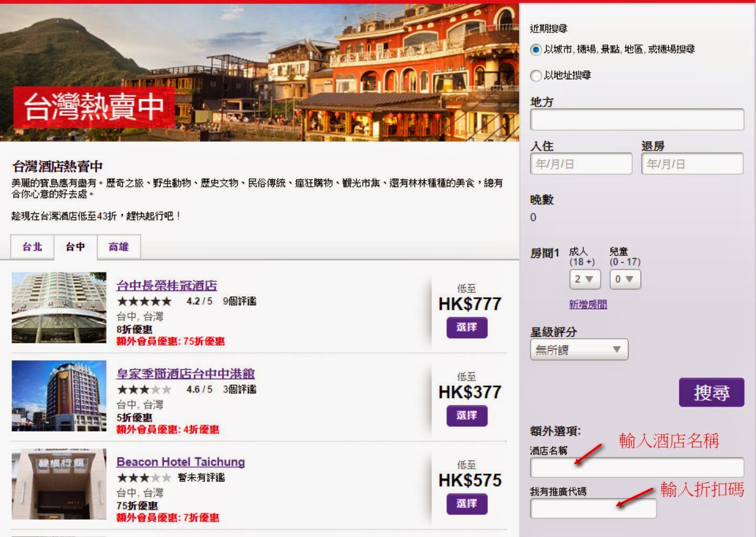
Task: Click the 新增房間 add room link
Action: coord(588,304)
